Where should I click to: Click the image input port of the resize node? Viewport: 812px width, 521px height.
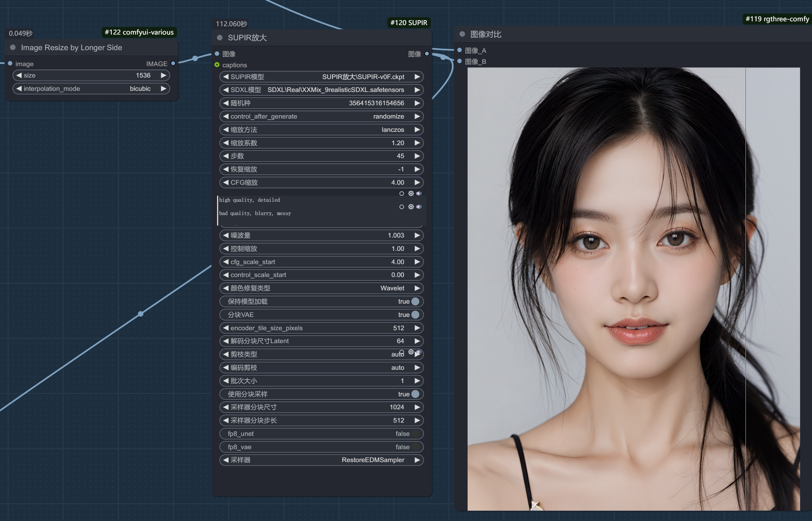(x=10, y=63)
